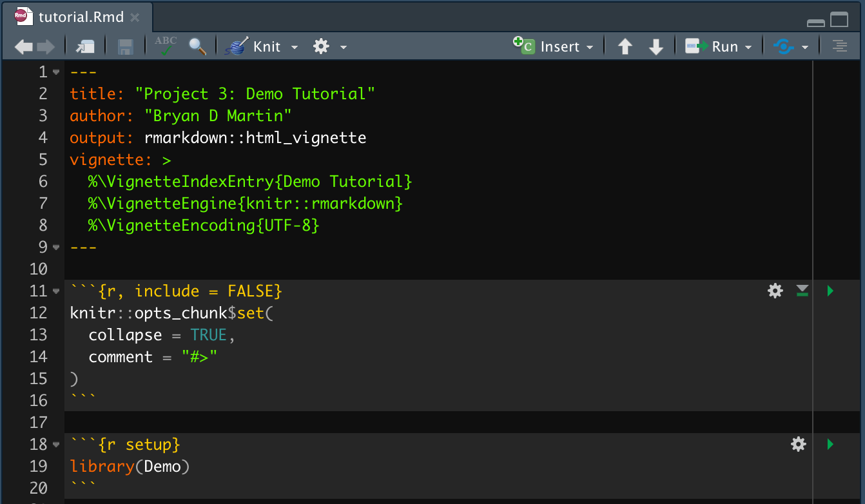The width and height of the screenshot is (865, 504).
Task: Open Knit options dropdown arrow
Action: click(x=295, y=47)
